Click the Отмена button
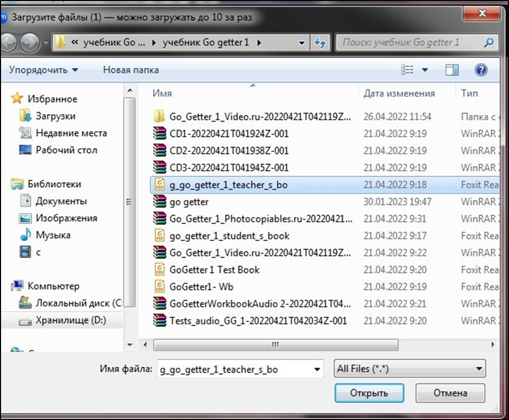The image size is (509, 420). pos(450,393)
